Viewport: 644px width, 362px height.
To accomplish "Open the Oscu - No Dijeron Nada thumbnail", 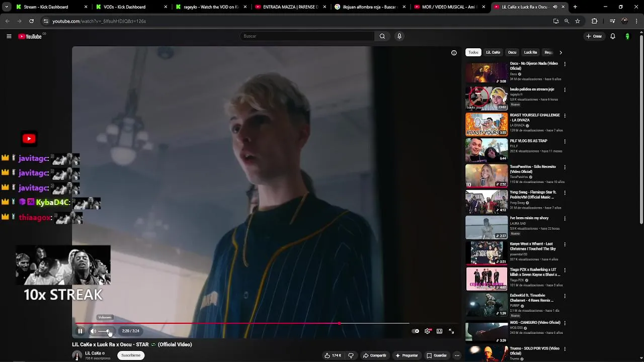I will point(487,73).
